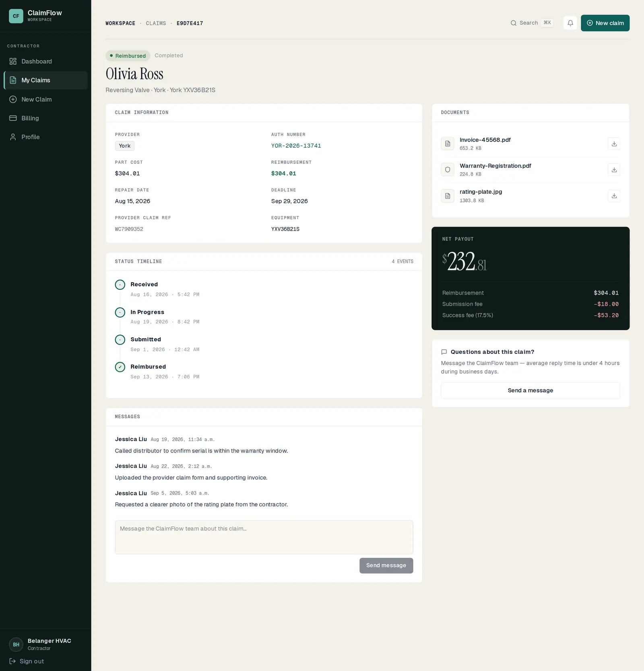Viewport: 644px width, 671px height.
Task: Open the Dashboard page
Action: (x=45, y=62)
